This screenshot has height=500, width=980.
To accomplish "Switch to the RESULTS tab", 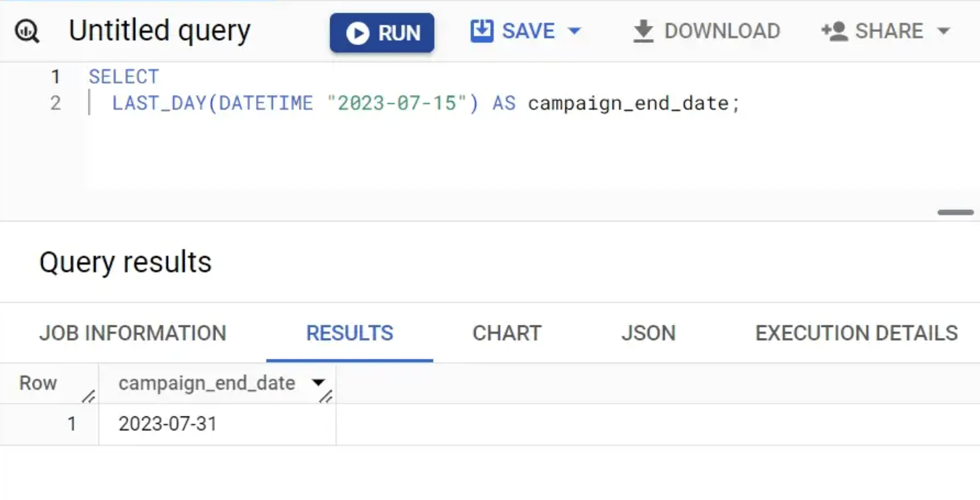I will tap(350, 333).
